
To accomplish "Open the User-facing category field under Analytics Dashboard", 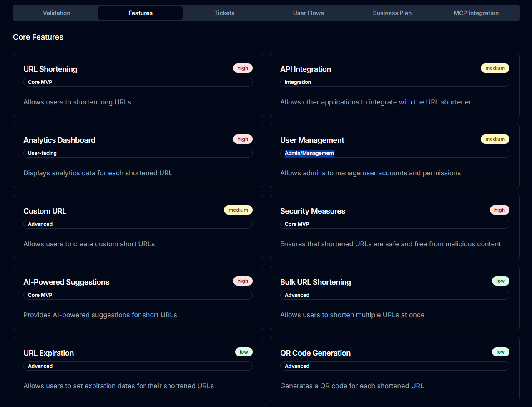I will (x=138, y=153).
